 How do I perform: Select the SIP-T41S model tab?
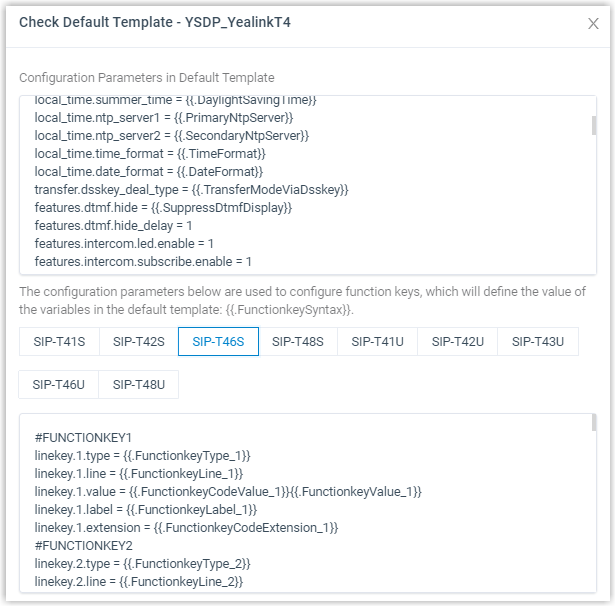coord(59,341)
